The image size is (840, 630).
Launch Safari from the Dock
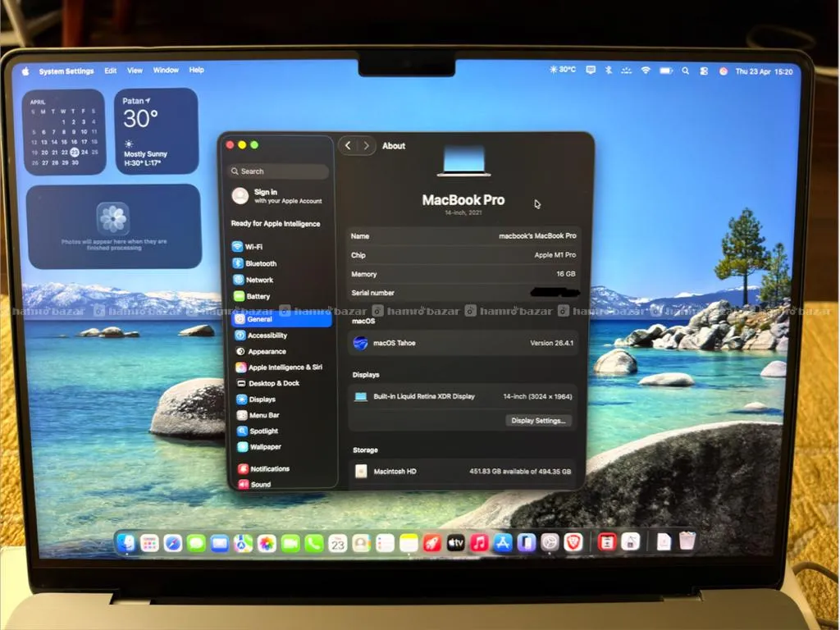click(x=172, y=543)
